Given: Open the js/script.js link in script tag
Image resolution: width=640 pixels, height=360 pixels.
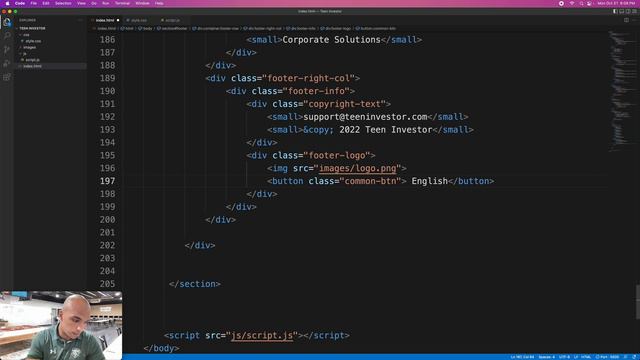Looking at the screenshot, I should pyautogui.click(x=262, y=336).
